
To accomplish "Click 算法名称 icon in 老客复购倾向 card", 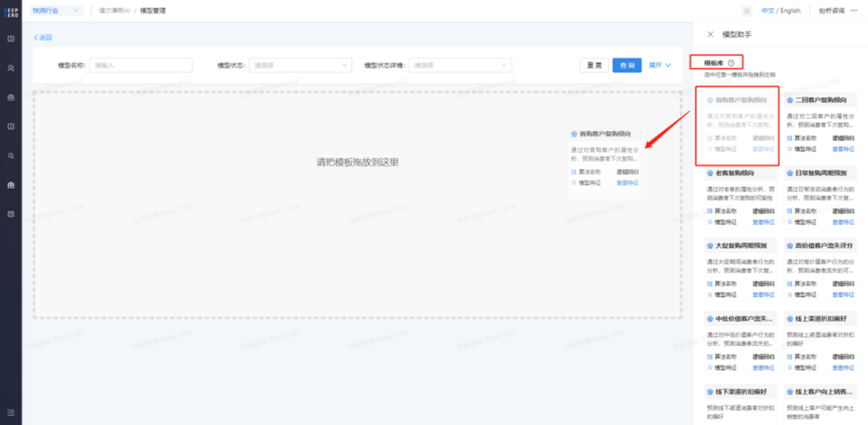I will [x=710, y=210].
